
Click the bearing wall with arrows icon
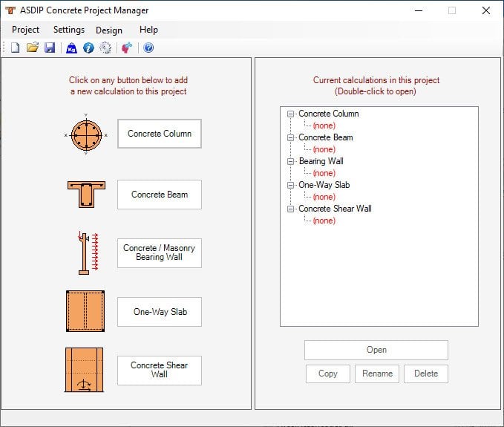pyautogui.click(x=88, y=253)
